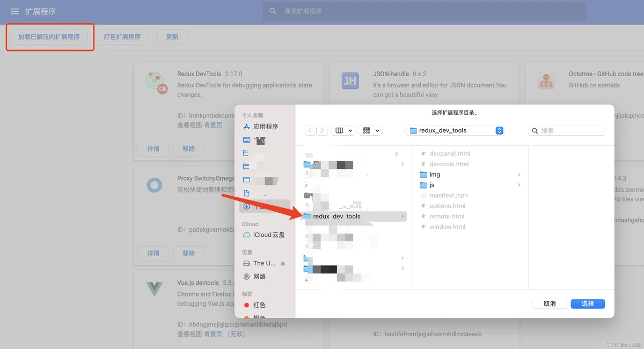Click 详情 on the Redux DevTools card

(x=153, y=148)
